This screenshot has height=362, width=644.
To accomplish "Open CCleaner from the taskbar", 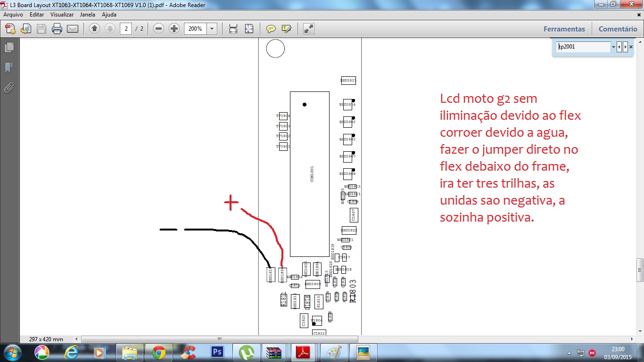I will [188, 353].
